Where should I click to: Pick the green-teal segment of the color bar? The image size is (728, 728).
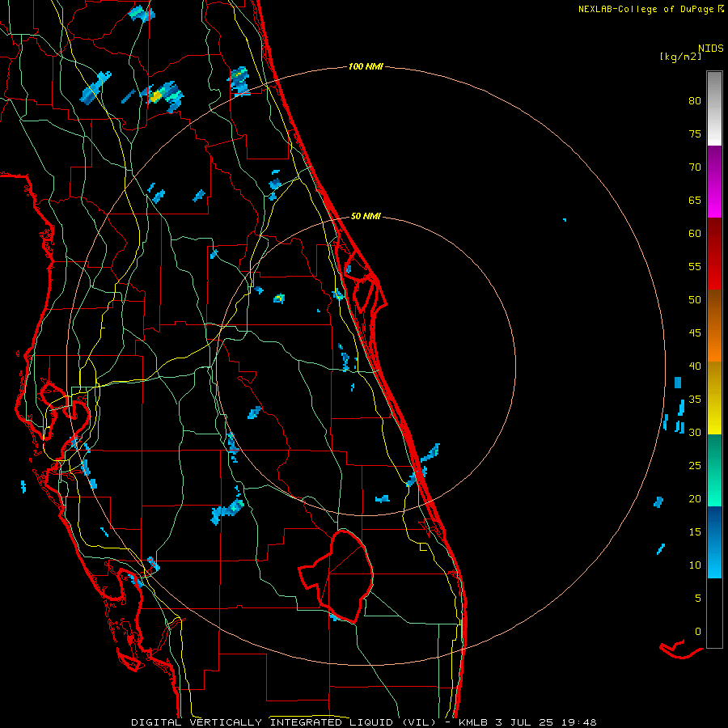tap(714, 470)
